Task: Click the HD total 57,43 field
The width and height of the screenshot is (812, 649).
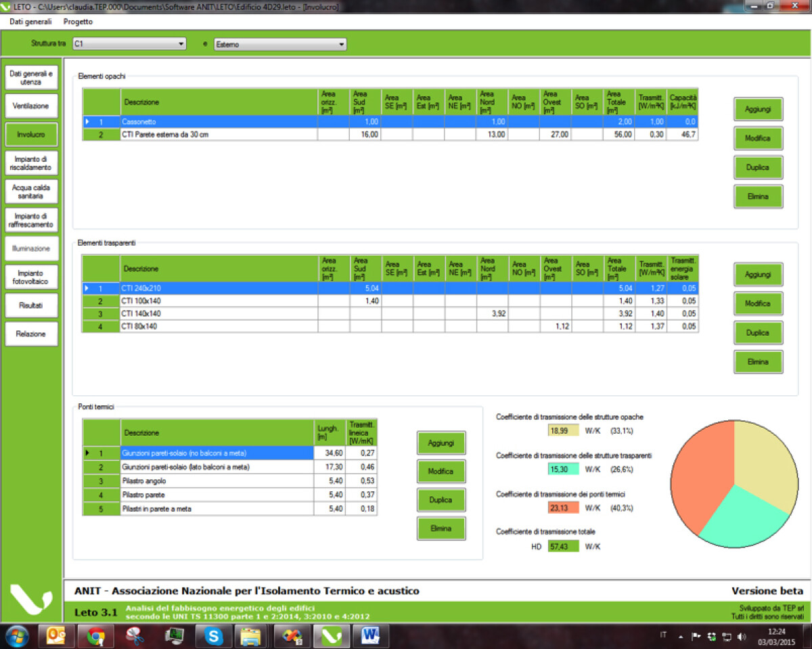Action: click(564, 546)
